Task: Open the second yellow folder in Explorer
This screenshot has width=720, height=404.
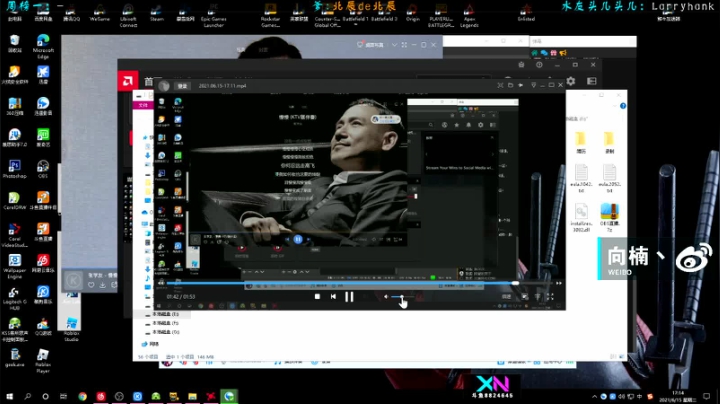Action: click(609, 142)
